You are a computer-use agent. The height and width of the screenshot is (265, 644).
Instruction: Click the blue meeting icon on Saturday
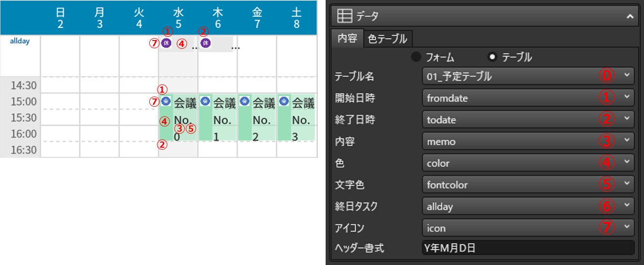(285, 101)
